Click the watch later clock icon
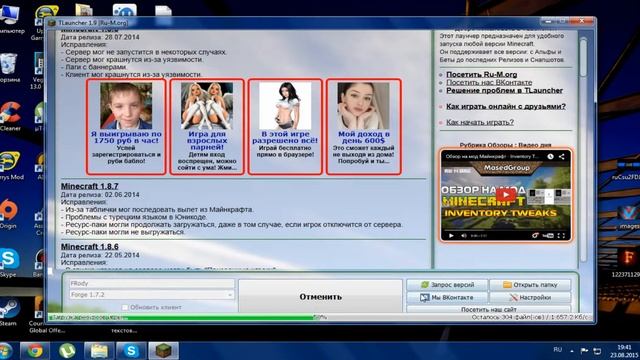640x360 pixels. coord(550,156)
